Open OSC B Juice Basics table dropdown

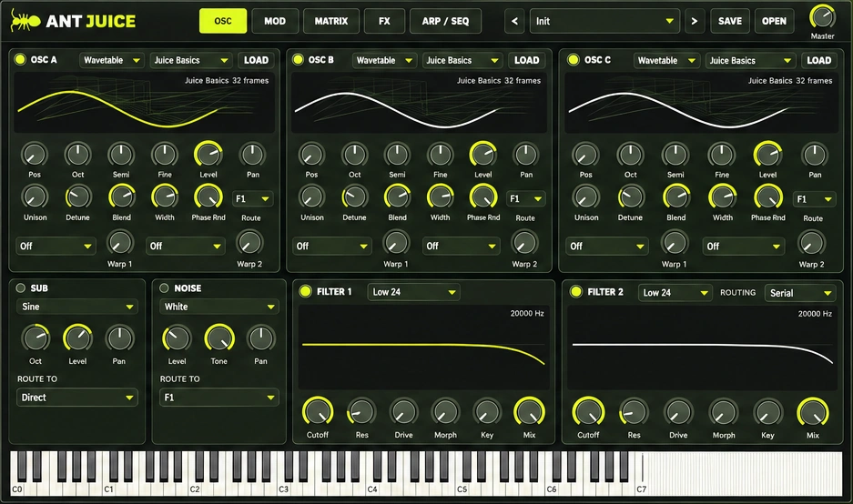coord(462,60)
